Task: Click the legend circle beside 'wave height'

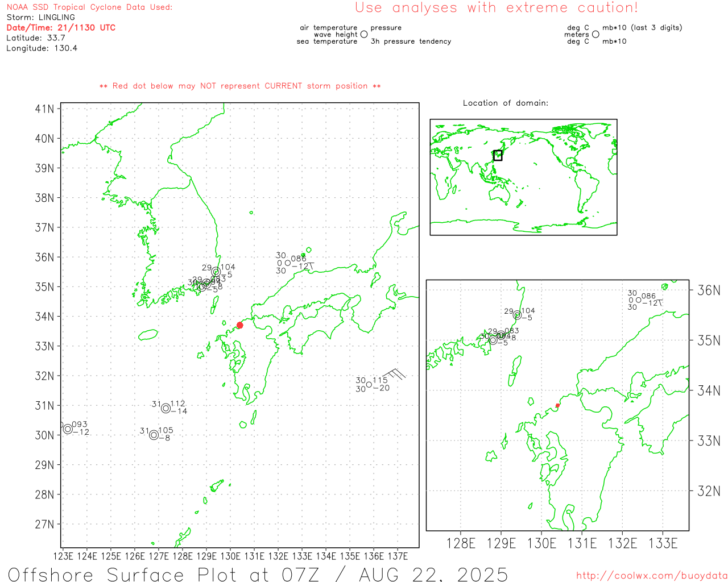Action: click(364, 34)
